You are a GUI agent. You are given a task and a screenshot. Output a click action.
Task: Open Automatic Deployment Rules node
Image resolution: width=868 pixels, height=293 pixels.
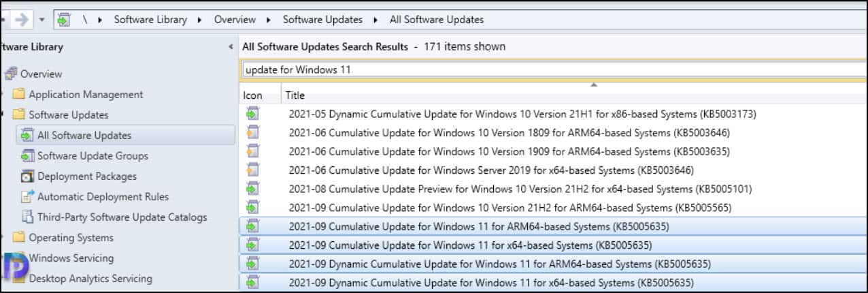103,196
